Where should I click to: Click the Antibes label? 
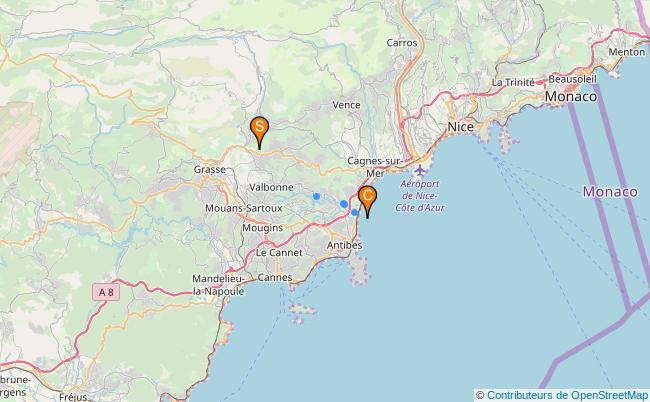click(x=344, y=245)
